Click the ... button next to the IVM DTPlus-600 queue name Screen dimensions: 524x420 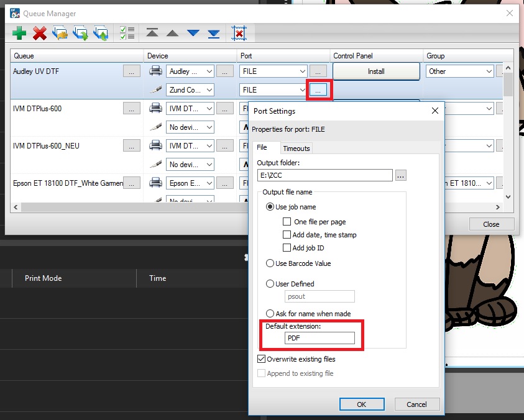pyautogui.click(x=132, y=109)
